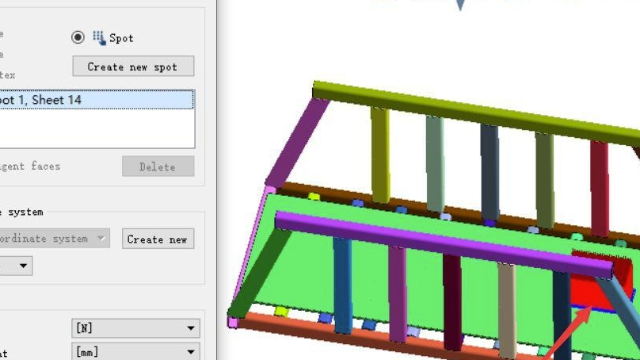Open the [mm] length unit dropdown

(x=136, y=351)
